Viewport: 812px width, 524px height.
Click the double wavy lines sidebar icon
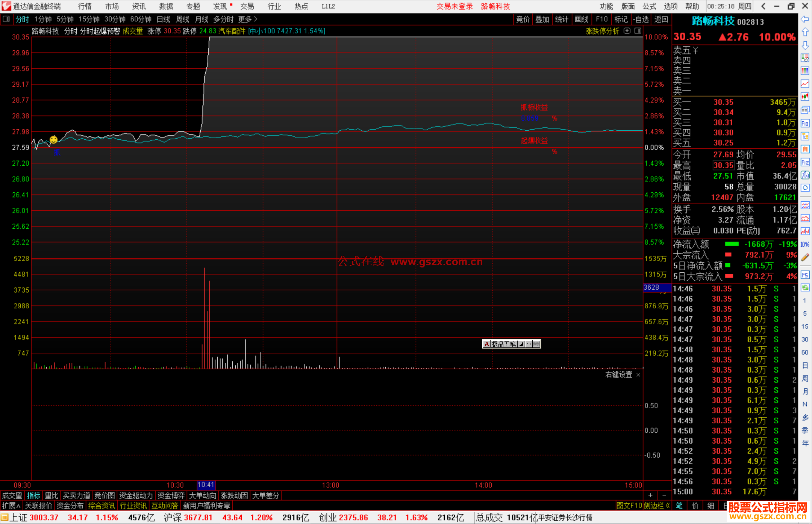[x=805, y=205]
